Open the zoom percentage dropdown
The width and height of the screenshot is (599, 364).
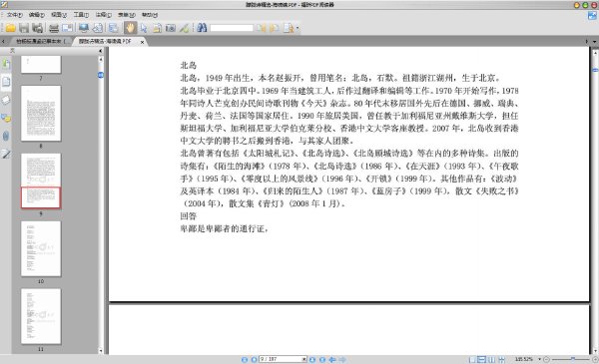(x=540, y=359)
